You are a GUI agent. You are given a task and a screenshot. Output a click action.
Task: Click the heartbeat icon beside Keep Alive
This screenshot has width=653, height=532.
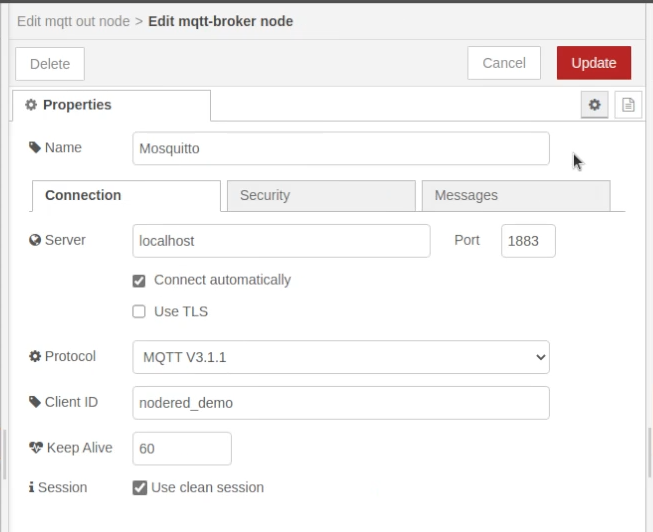pyautogui.click(x=36, y=448)
